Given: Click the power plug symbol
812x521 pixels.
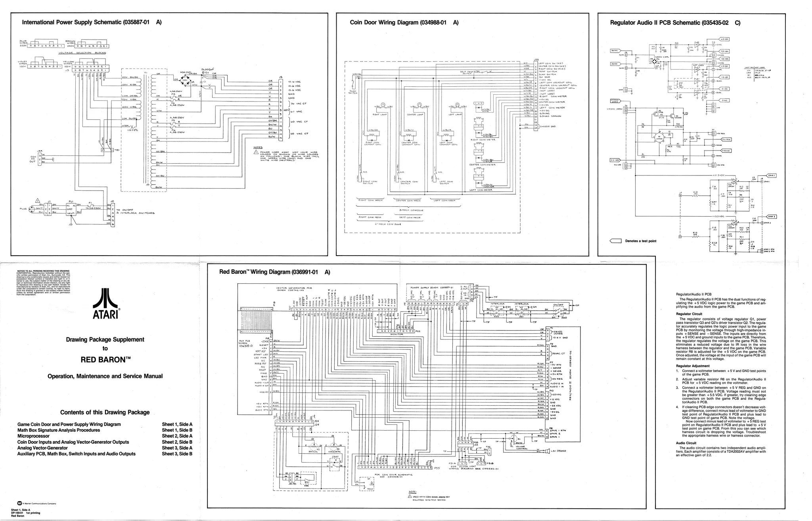Looking at the screenshot, I should coord(31,210).
